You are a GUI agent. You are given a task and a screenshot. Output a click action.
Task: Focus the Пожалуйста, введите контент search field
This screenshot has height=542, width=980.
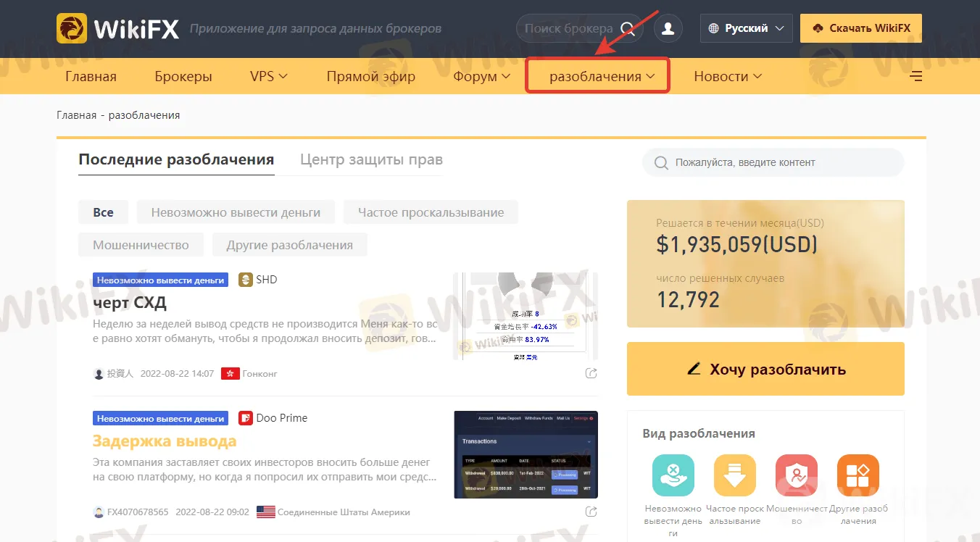pos(773,163)
